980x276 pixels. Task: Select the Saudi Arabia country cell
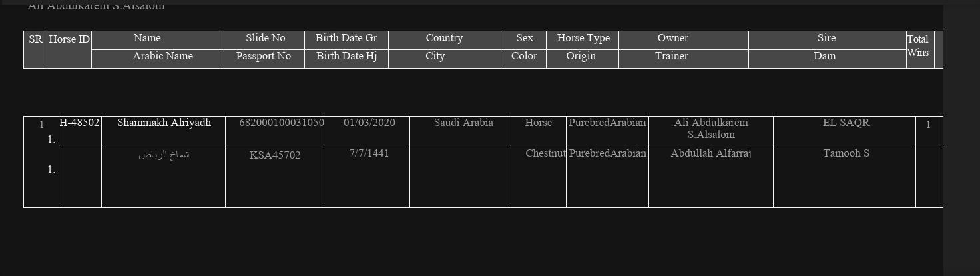(463, 123)
